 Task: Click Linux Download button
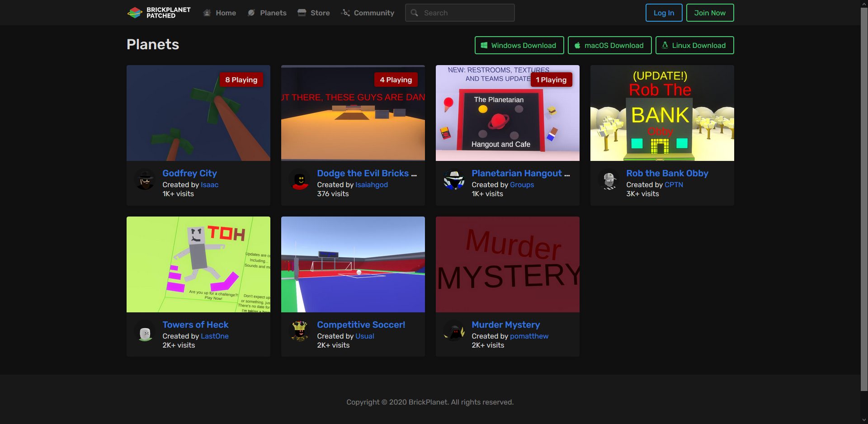(694, 45)
